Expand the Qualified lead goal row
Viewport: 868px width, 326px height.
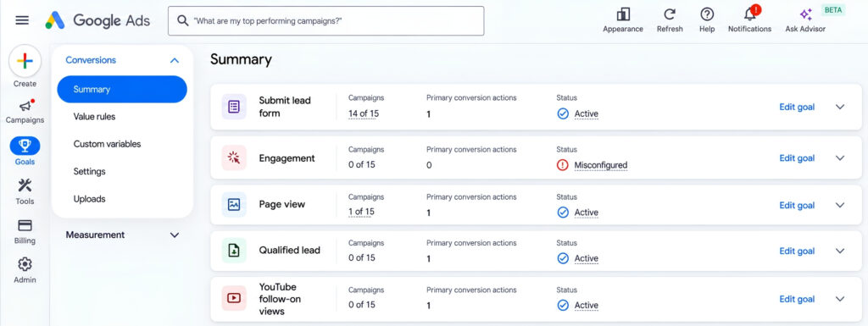click(840, 251)
